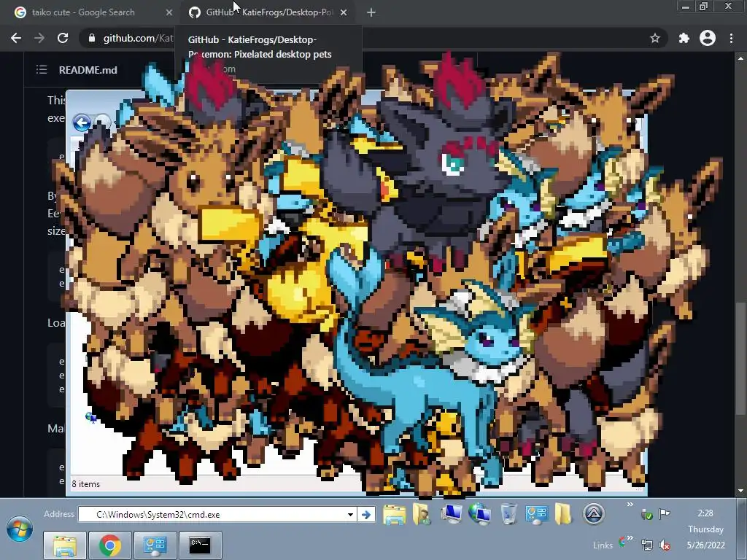This screenshot has width=747, height=560.
Task: Expand the taskbar Address dropdown arrow
Action: pyautogui.click(x=350, y=514)
